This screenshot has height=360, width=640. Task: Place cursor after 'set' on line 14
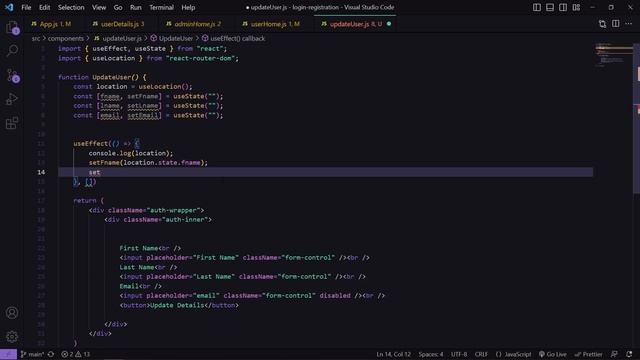click(x=100, y=172)
